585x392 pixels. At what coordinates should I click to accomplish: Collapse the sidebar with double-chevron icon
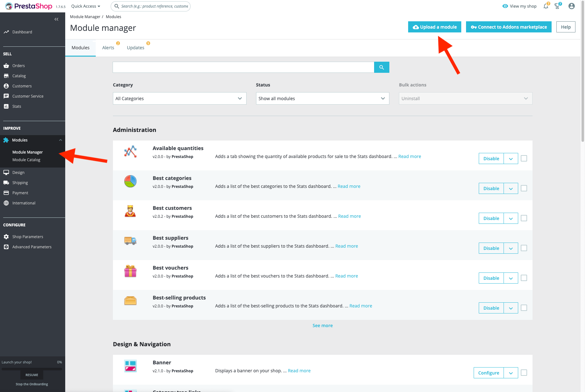pyautogui.click(x=56, y=19)
